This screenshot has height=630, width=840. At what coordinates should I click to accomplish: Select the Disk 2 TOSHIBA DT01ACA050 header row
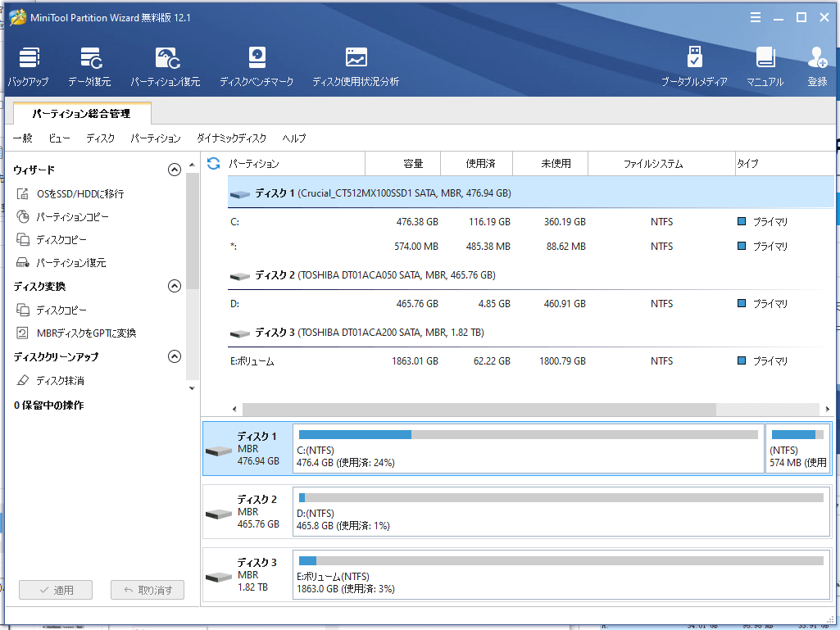[530, 275]
